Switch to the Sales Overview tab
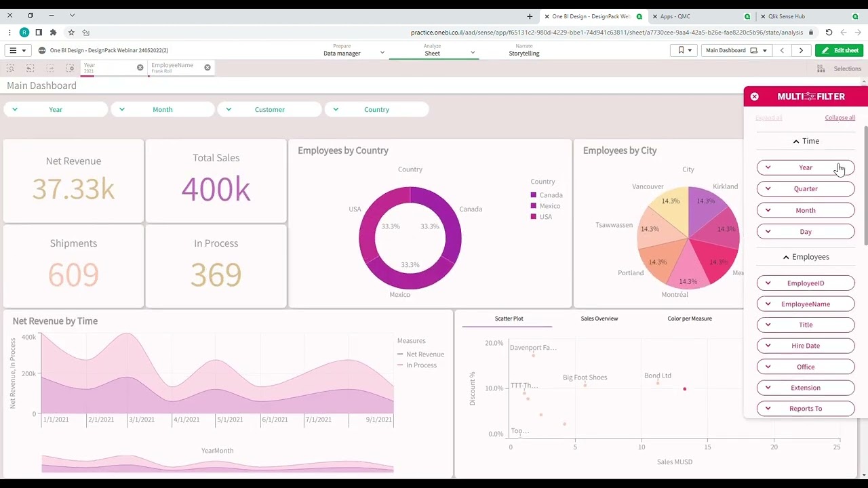 tap(599, 319)
